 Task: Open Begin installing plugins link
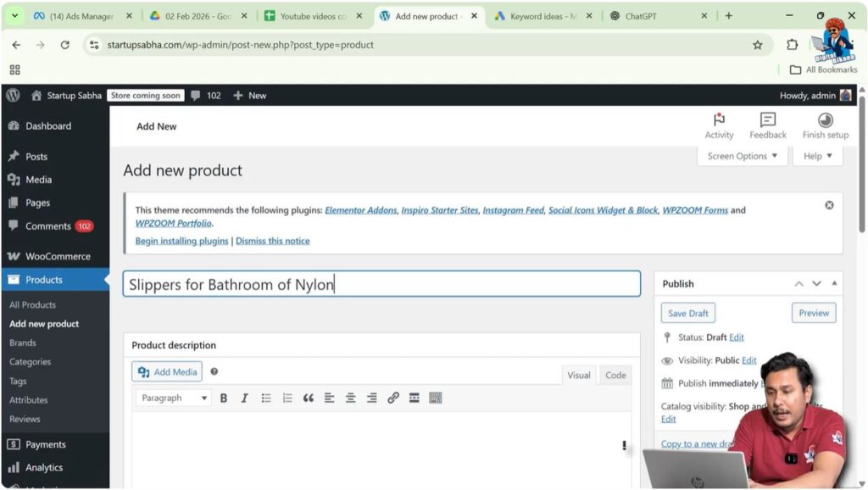coord(181,241)
